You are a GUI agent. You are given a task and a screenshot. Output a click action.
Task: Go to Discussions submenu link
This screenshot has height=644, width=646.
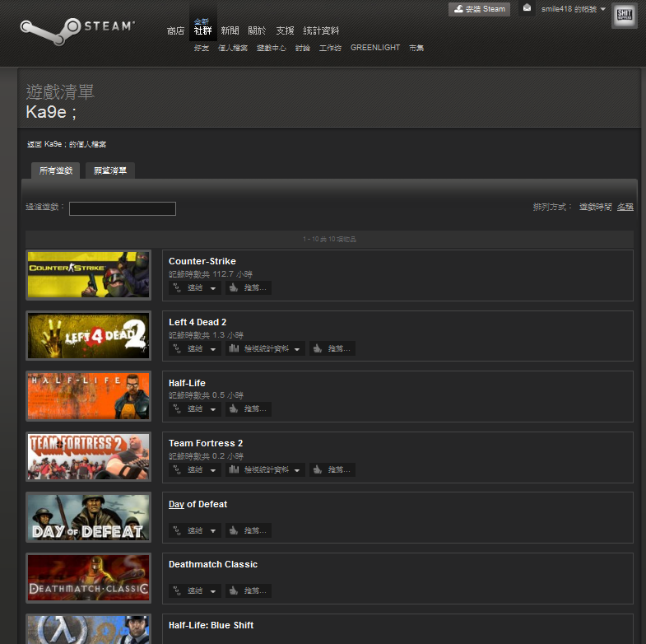[x=302, y=48]
